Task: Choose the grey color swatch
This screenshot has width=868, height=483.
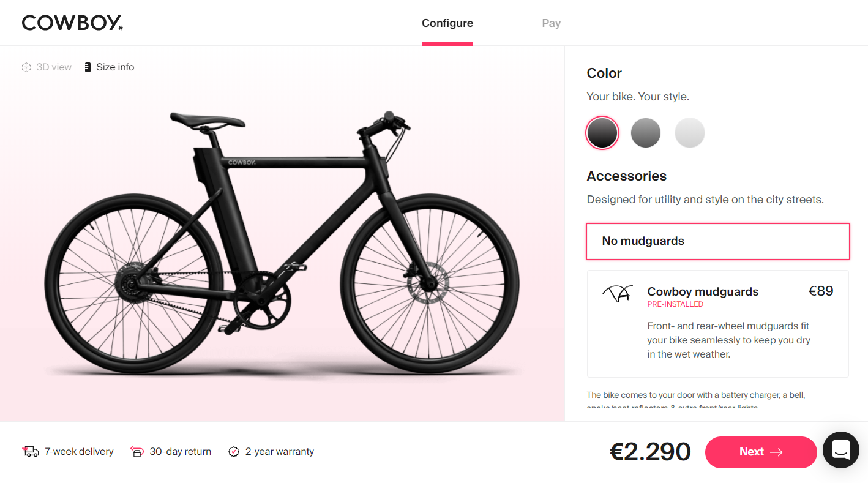Action: 646,133
